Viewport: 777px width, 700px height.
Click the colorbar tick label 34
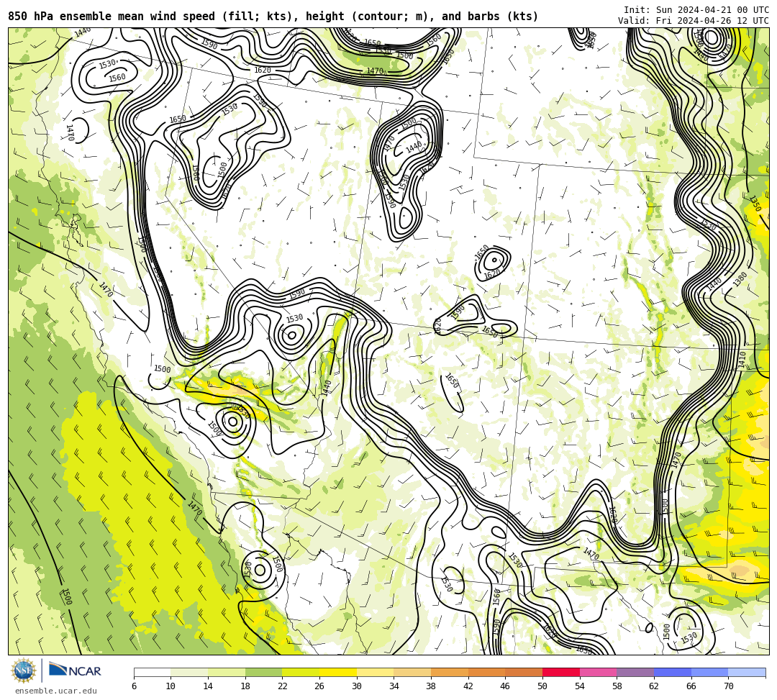394,686
